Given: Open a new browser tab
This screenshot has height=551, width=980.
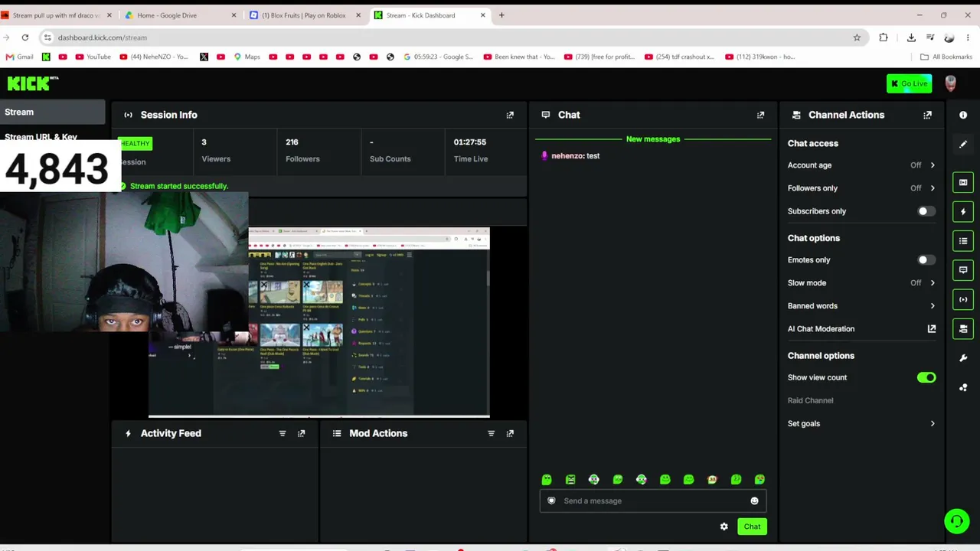Looking at the screenshot, I should pyautogui.click(x=501, y=15).
